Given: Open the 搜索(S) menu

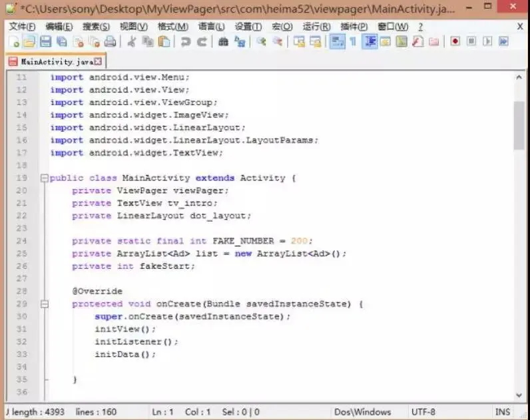Looking at the screenshot, I should (96, 27).
